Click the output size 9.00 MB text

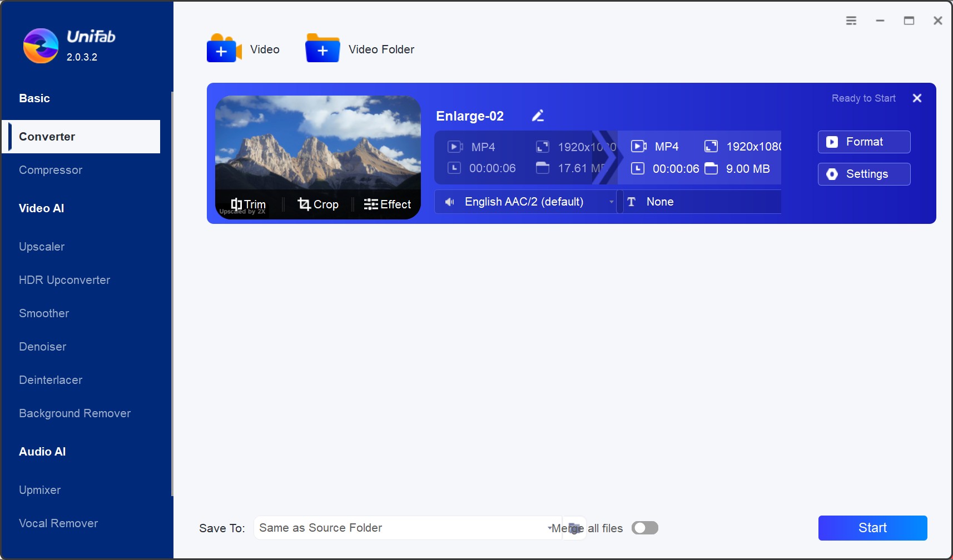(x=748, y=169)
